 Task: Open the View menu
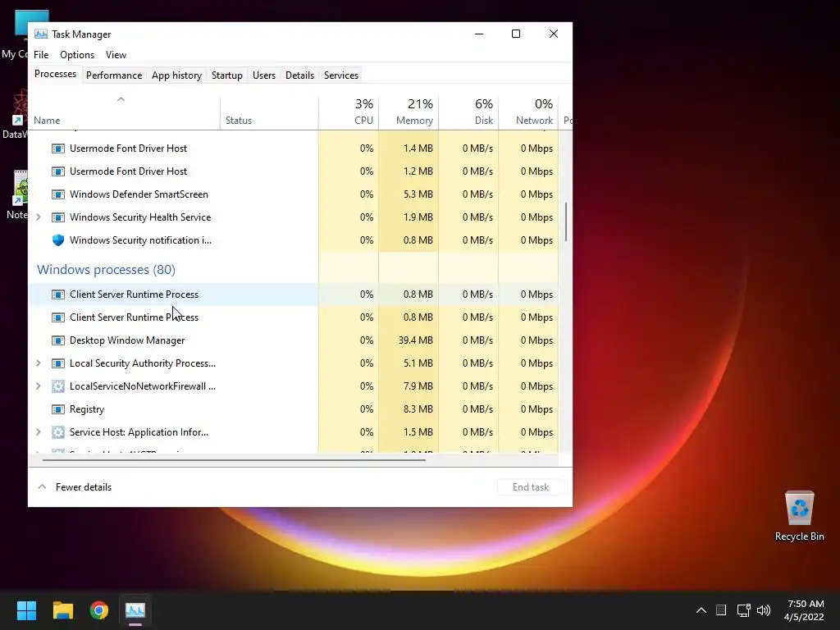(x=116, y=55)
